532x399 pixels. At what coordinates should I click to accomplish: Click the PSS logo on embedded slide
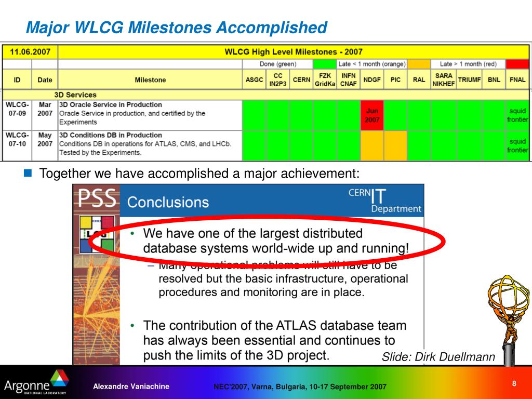pyautogui.click(x=97, y=198)
